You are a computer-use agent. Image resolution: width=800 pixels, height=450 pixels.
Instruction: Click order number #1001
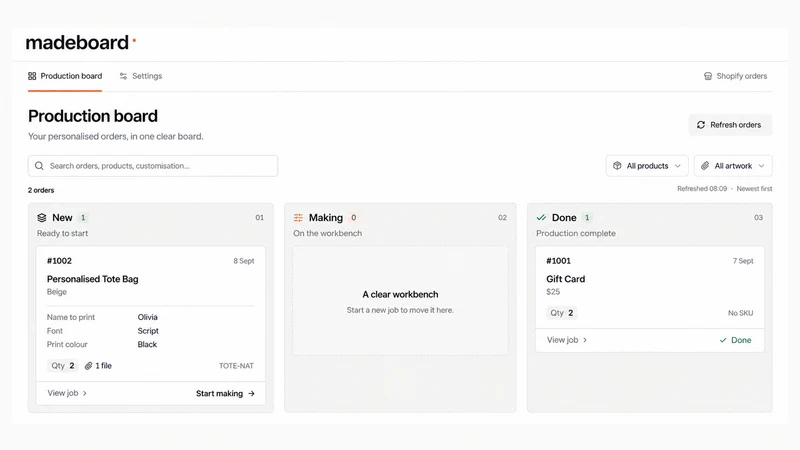[558, 261]
